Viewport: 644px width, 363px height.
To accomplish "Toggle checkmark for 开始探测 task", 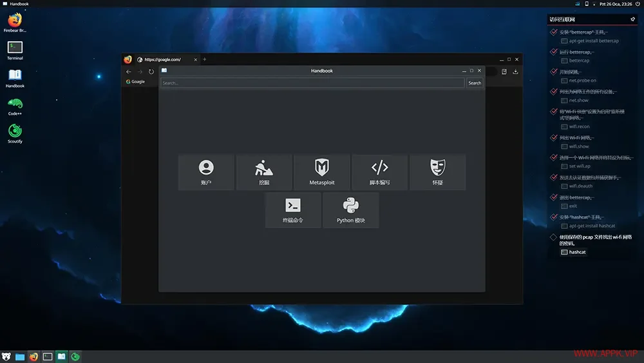I will (554, 72).
